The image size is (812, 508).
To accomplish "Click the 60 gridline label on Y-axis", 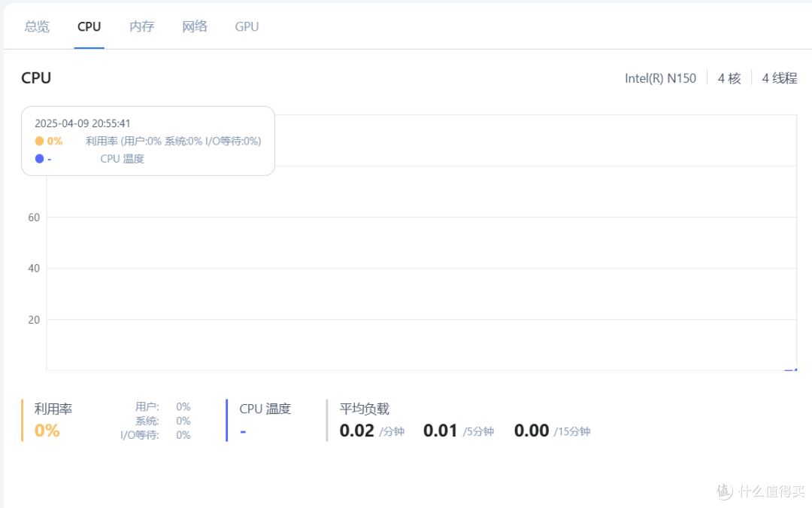I will click(33, 217).
